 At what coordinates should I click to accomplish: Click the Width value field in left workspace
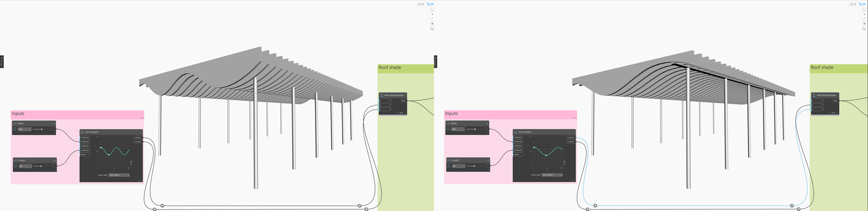click(x=23, y=129)
